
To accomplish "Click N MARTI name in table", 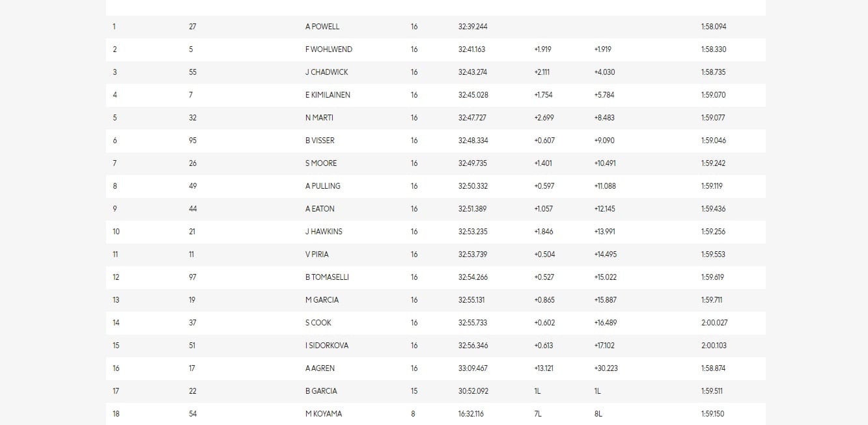I will pyautogui.click(x=319, y=118).
